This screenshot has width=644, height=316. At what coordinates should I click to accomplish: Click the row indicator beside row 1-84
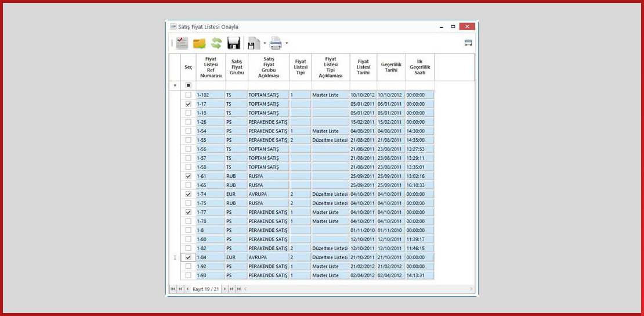(x=175, y=257)
